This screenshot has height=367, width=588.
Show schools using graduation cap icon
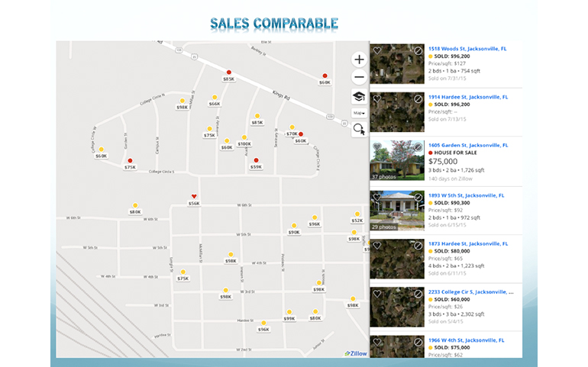pyautogui.click(x=359, y=96)
